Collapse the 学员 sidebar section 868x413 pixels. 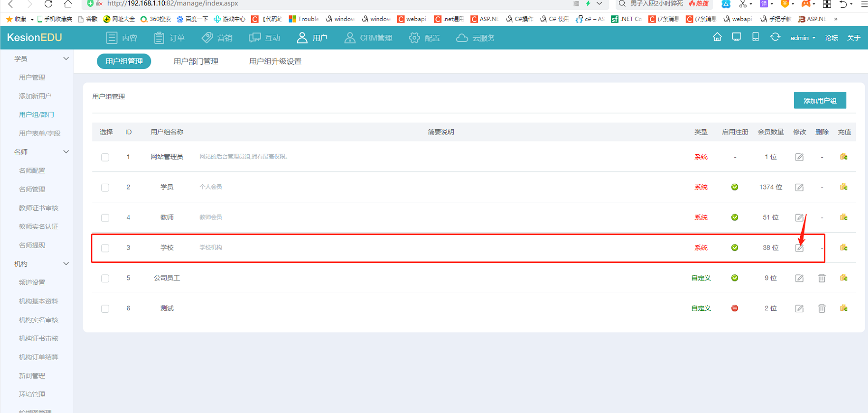coord(66,58)
